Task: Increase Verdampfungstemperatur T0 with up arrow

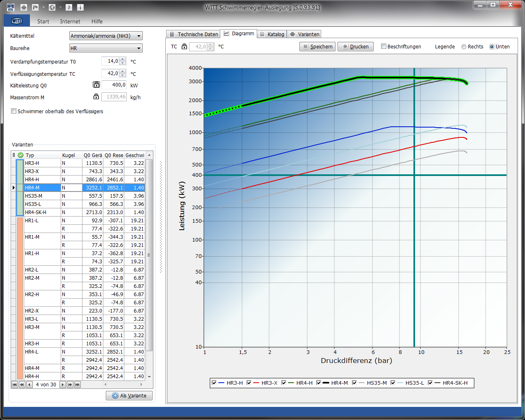Action: pyautogui.click(x=123, y=59)
